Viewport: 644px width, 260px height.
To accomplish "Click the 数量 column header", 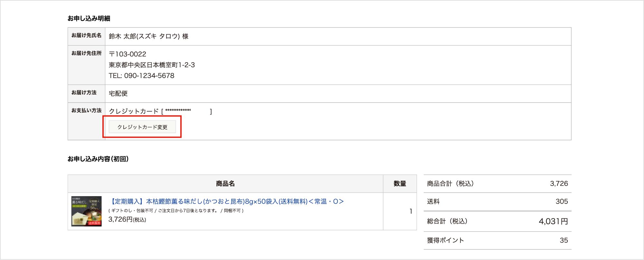I will tap(400, 184).
